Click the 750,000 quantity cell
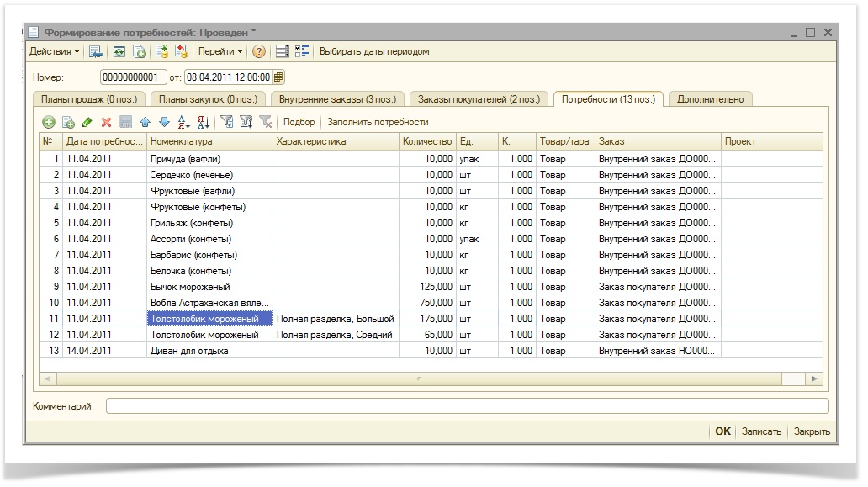The width and height of the screenshot is (868, 487). 427,304
